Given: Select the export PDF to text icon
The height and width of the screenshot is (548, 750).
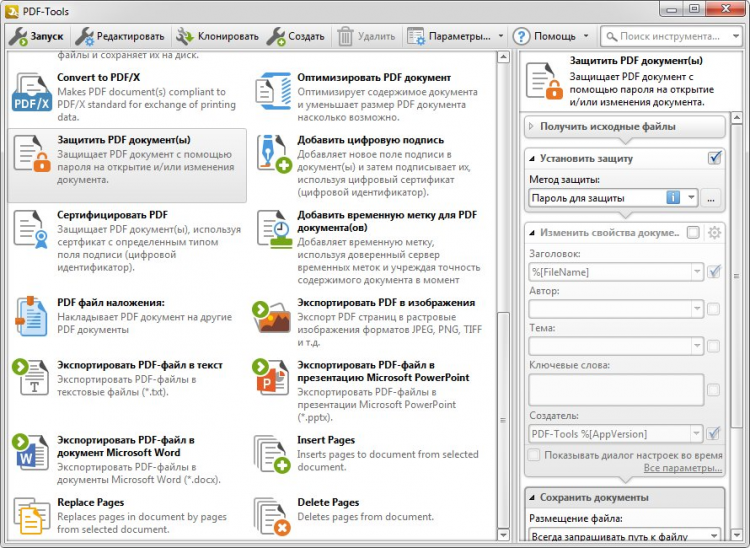Looking at the screenshot, I should pos(31,377).
